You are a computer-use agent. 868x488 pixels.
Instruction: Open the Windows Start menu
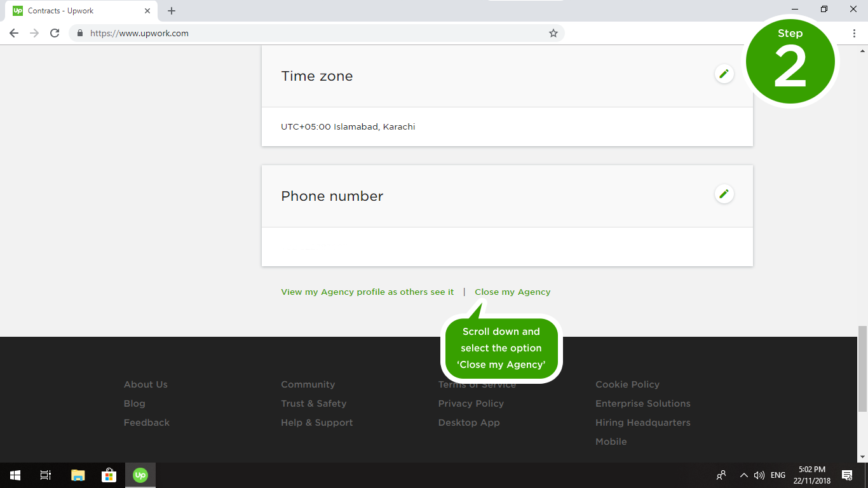click(15, 475)
